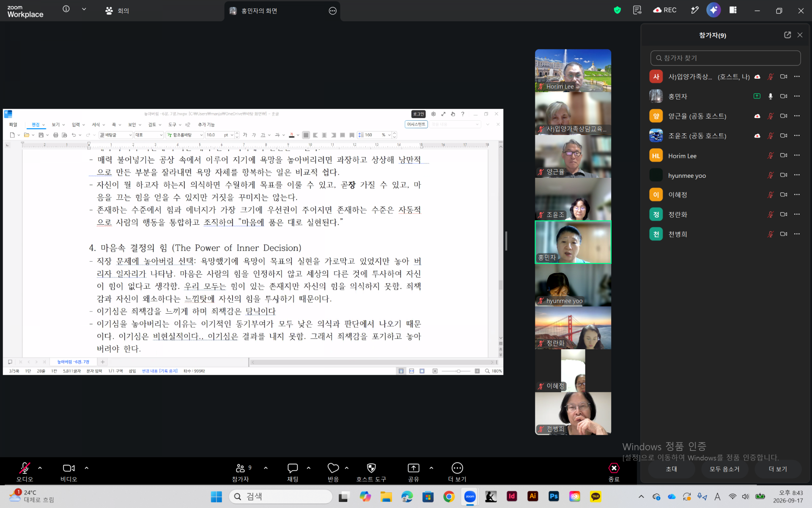Open more options for 천병희 participant
Screen dimensions: 812x508
point(797,234)
